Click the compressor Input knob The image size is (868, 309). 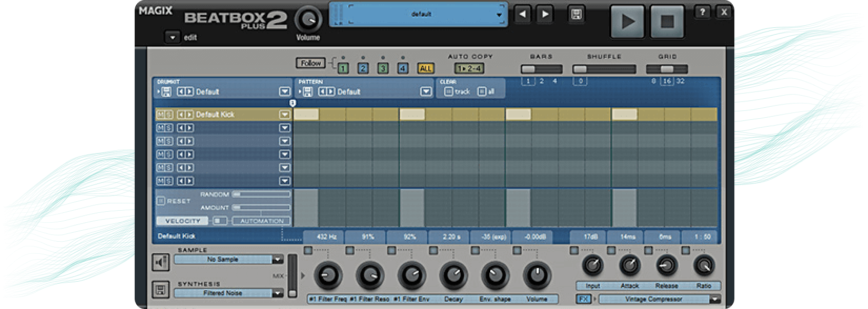(x=592, y=266)
